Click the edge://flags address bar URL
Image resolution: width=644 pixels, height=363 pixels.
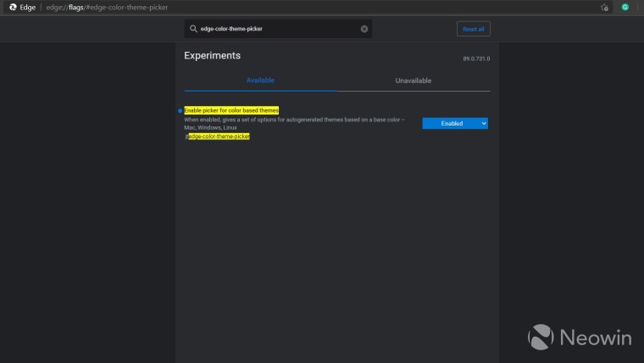pyautogui.click(x=108, y=8)
